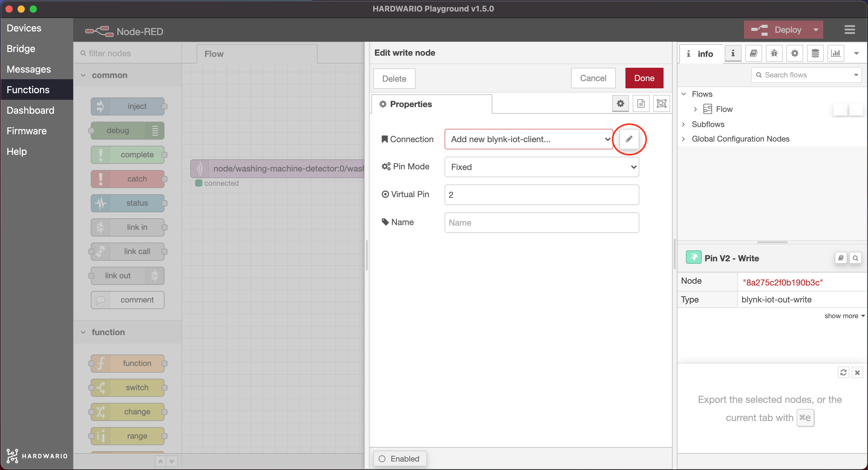868x470 pixels.
Task: Select the Properties tab
Action: pyautogui.click(x=432, y=104)
